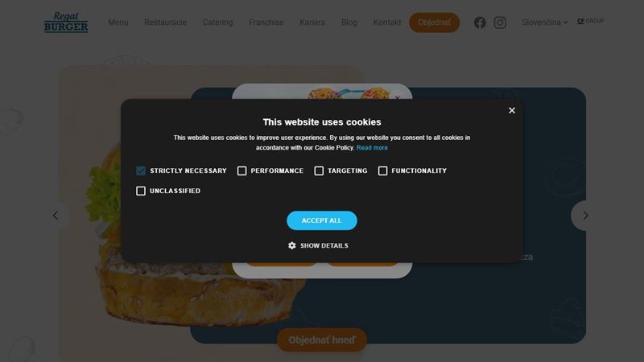Enable the Performance cookies checkbox
This screenshot has height=362, width=644.
point(242,171)
